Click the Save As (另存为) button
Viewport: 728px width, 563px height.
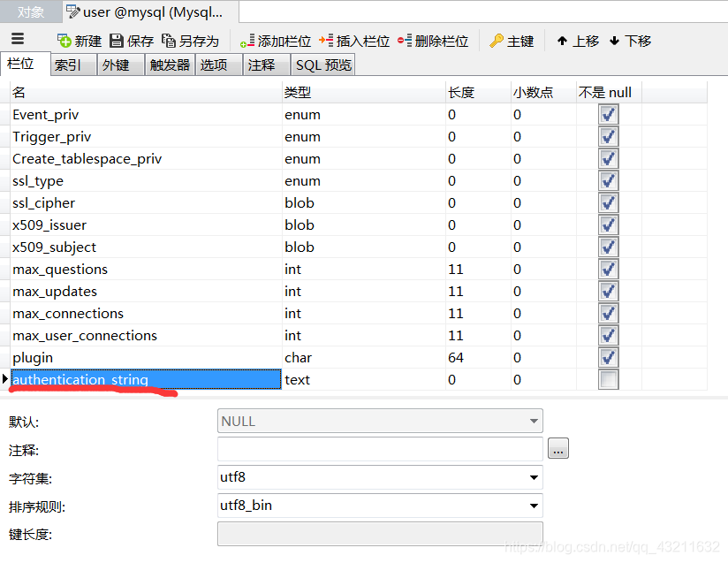190,41
